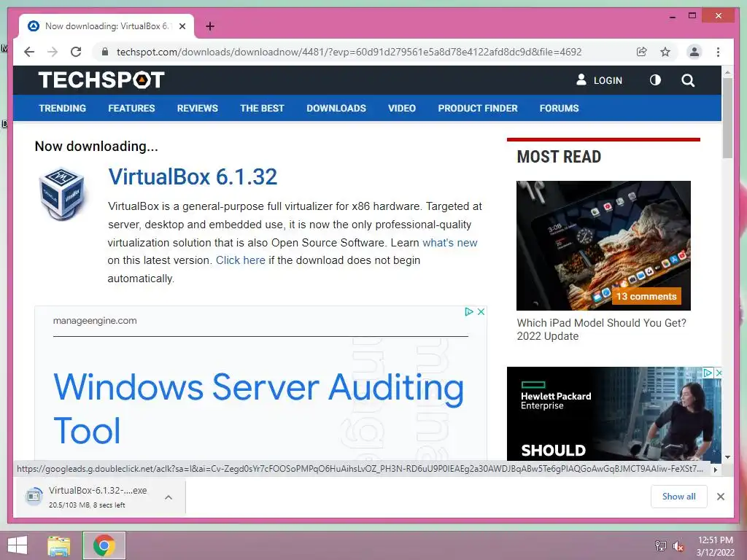Click status bar URL overflow arrow

point(715,470)
